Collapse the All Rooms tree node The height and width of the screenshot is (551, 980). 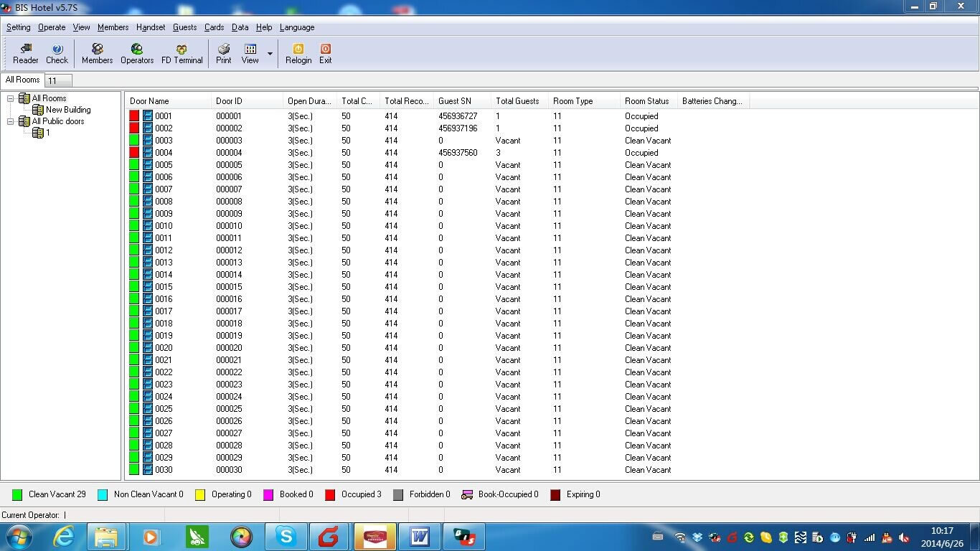pyautogui.click(x=11, y=98)
